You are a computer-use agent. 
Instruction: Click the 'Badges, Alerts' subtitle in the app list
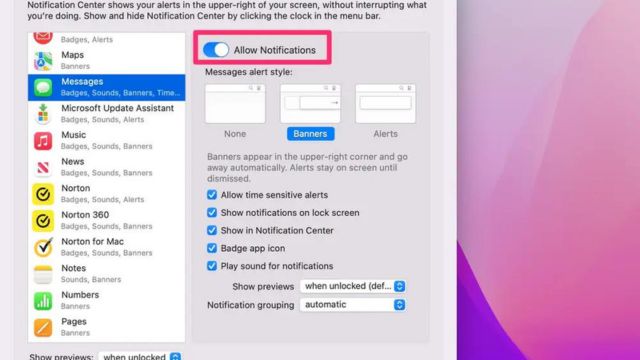pyautogui.click(x=87, y=40)
